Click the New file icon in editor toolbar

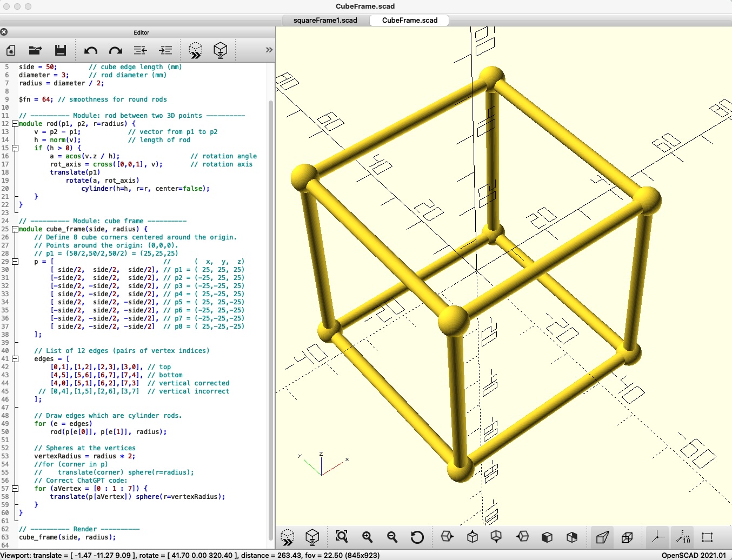pos(11,50)
